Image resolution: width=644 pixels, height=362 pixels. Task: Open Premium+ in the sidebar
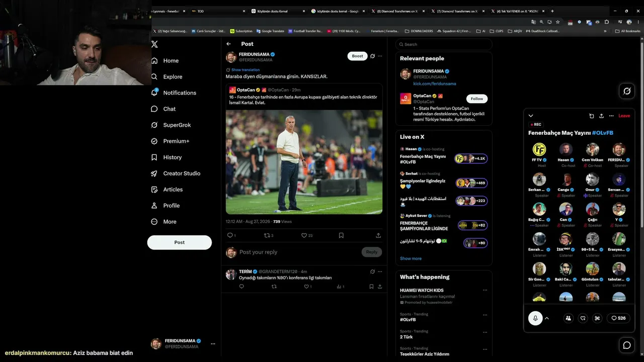click(170, 141)
